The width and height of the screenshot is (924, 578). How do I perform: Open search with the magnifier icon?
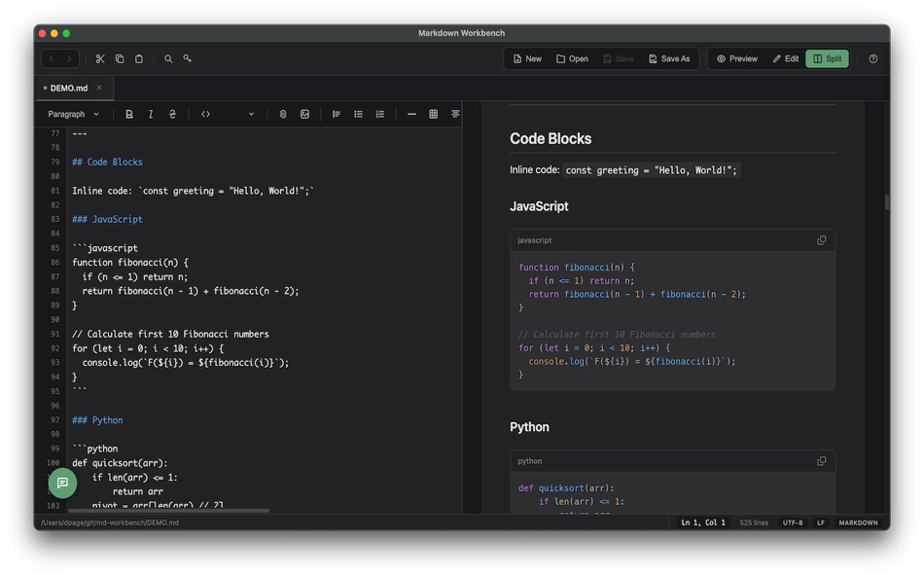coord(168,58)
